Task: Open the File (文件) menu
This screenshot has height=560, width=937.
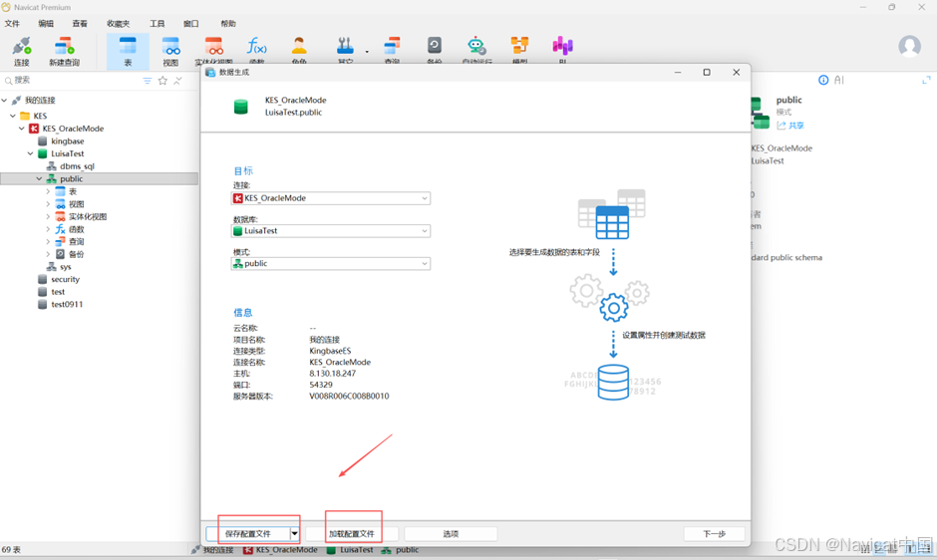Action: (12, 23)
